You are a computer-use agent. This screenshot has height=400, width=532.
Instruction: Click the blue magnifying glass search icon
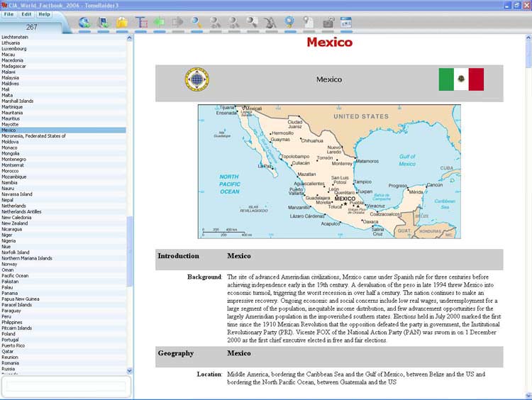point(196,23)
